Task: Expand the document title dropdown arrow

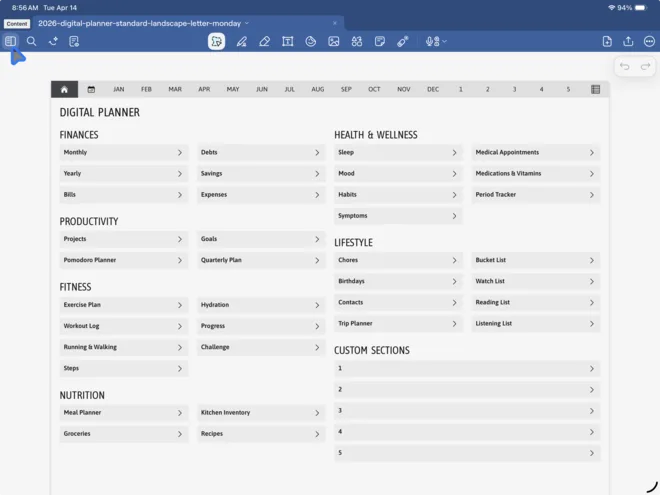Action: coord(247,24)
